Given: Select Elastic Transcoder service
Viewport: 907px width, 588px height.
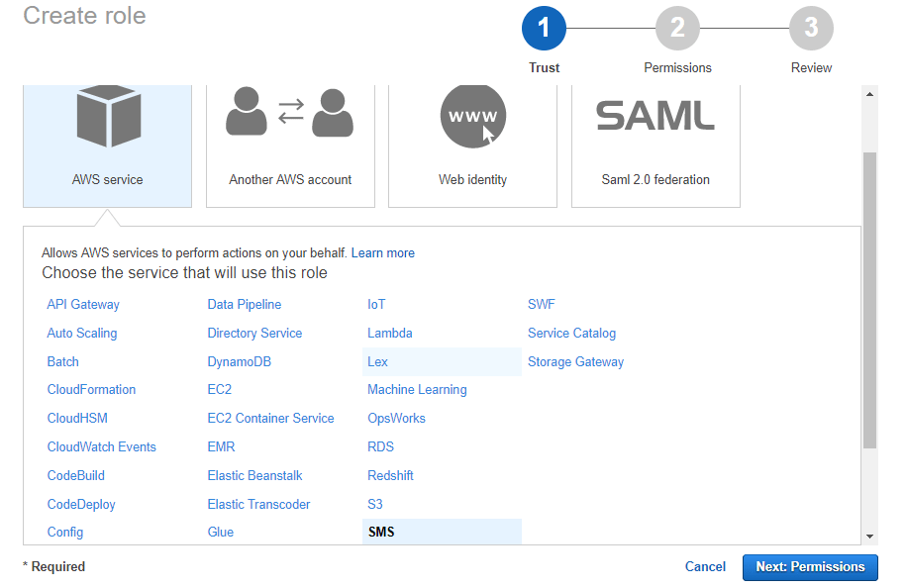Looking at the screenshot, I should [x=259, y=504].
